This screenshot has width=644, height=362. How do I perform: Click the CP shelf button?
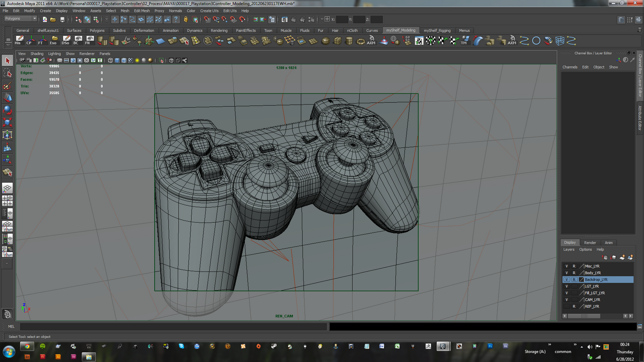(x=30, y=40)
